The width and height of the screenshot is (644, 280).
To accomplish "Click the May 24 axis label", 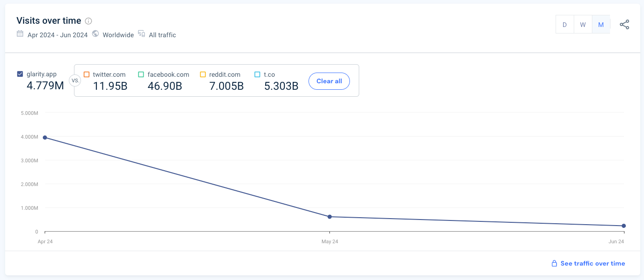I will [330, 241].
